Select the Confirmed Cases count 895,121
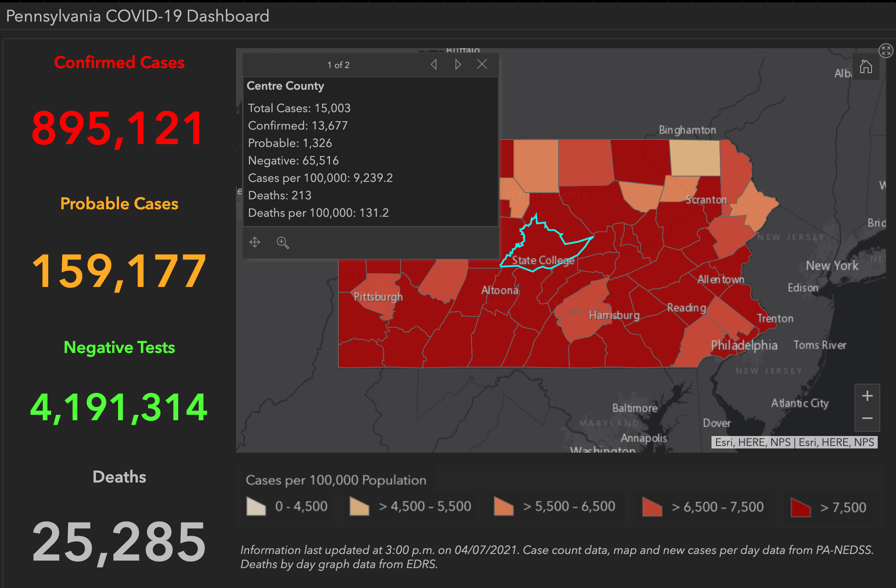Image resolution: width=896 pixels, height=588 pixels. (118, 129)
